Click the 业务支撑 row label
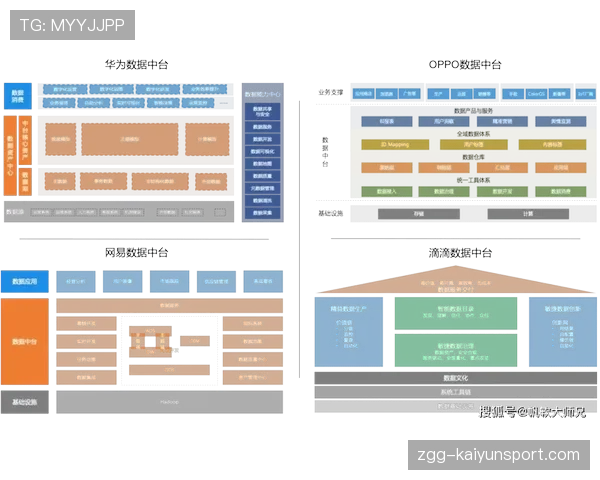The width and height of the screenshot is (600, 480). click(x=331, y=92)
